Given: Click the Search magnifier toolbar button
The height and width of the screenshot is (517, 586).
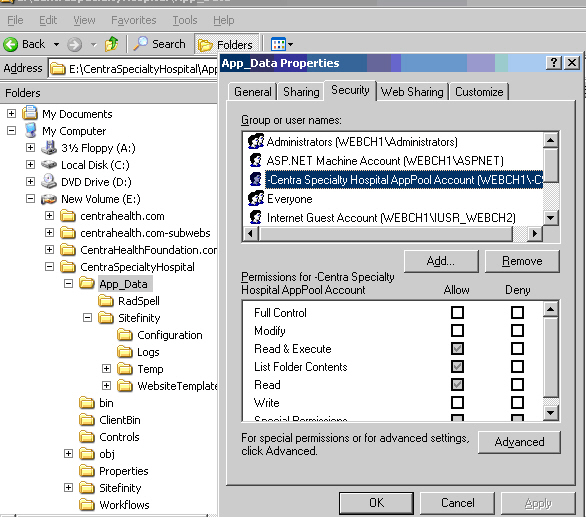Looking at the screenshot, I should [160, 44].
